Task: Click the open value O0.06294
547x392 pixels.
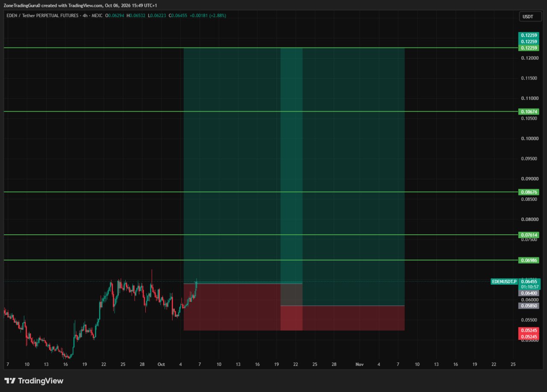Action: click(115, 15)
